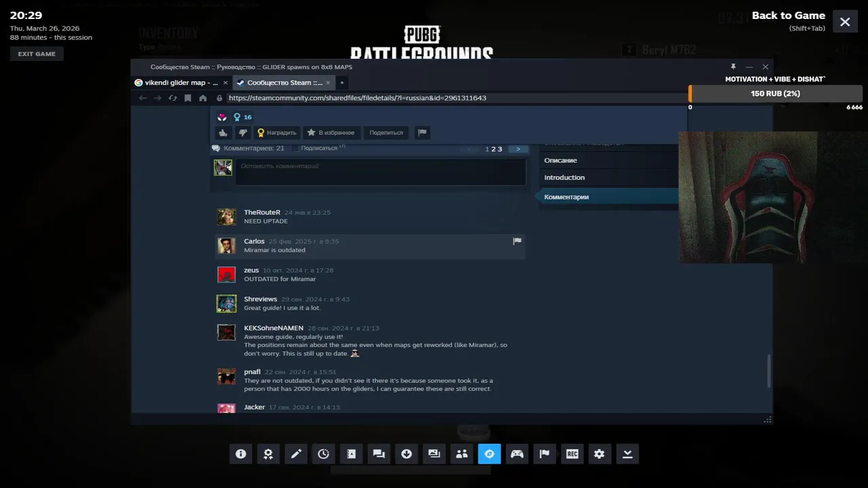This screenshot has width=868, height=488.
Task: Click TheRouteR's avatar thumbnail
Action: pyautogui.click(x=226, y=217)
